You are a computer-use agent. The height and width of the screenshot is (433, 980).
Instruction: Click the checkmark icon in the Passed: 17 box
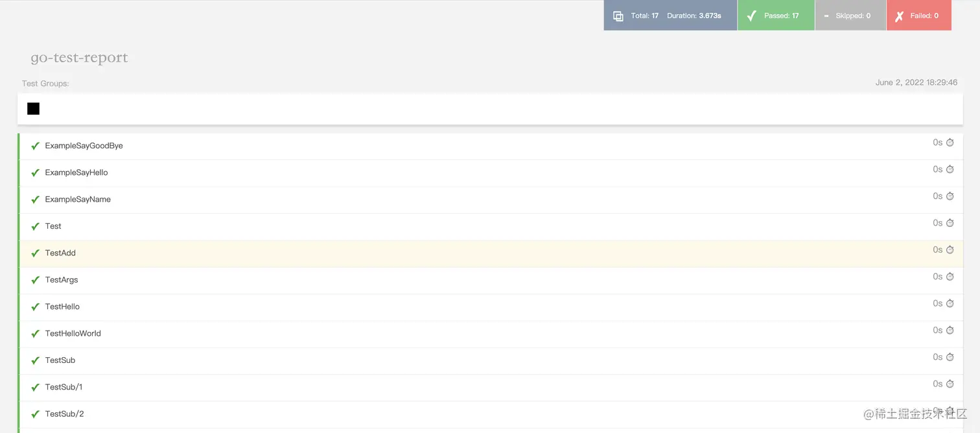[752, 16]
